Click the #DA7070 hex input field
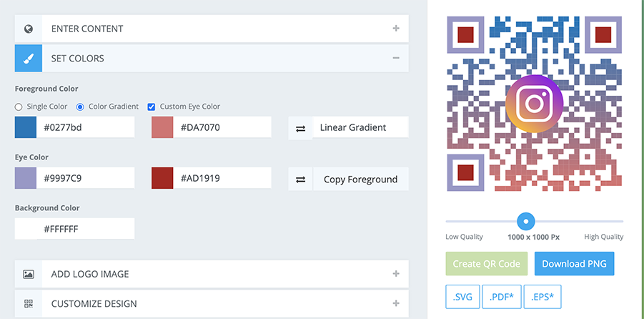This screenshot has height=319, width=644. 222,127
